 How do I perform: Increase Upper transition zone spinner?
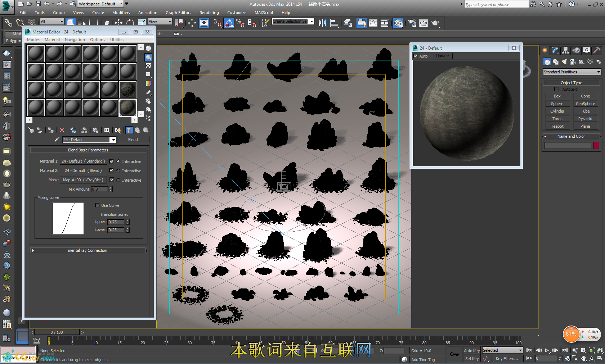(x=127, y=220)
